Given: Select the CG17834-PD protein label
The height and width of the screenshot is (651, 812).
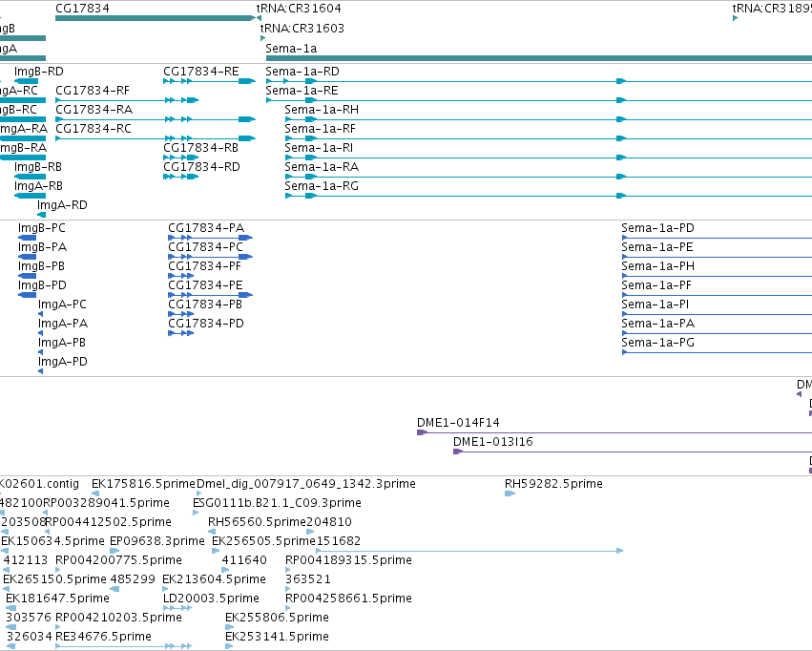Looking at the screenshot, I should (x=205, y=325).
